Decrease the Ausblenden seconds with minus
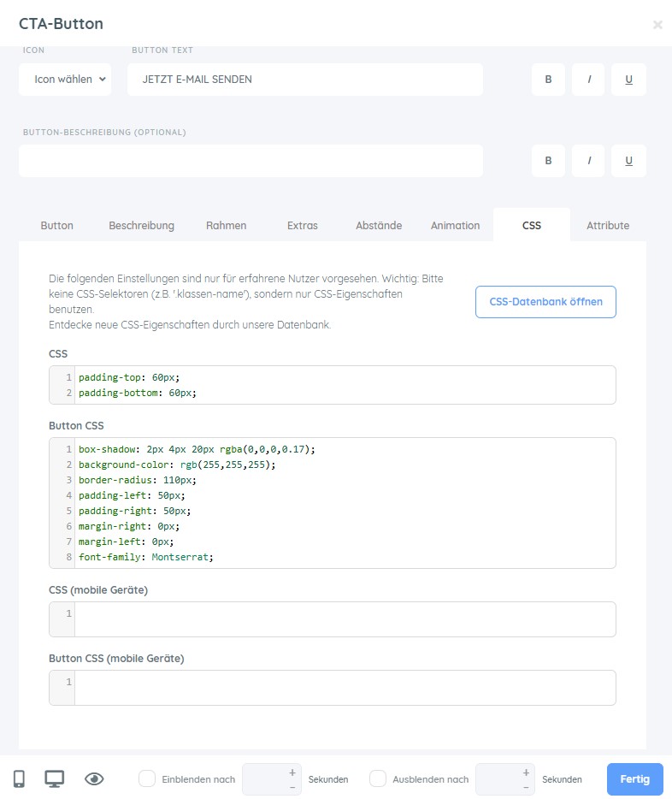Viewport: 672px width, 799px height. 525,786
